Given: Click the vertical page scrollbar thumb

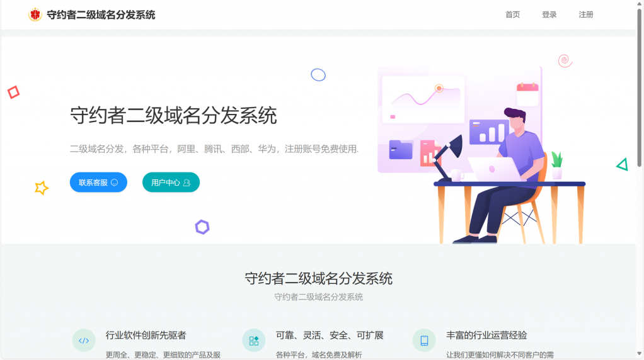Looking at the screenshot, I should click(x=640, y=87).
